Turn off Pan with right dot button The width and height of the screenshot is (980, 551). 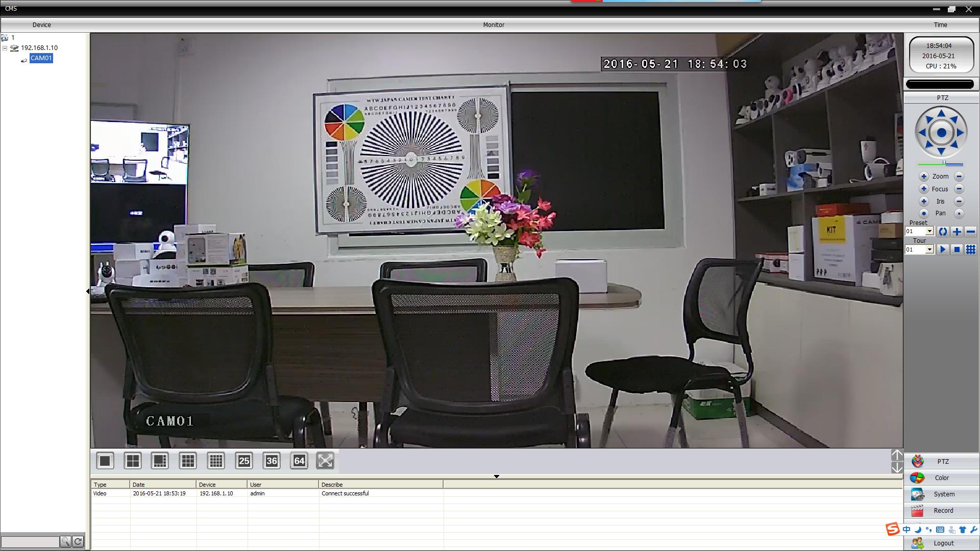[959, 213]
